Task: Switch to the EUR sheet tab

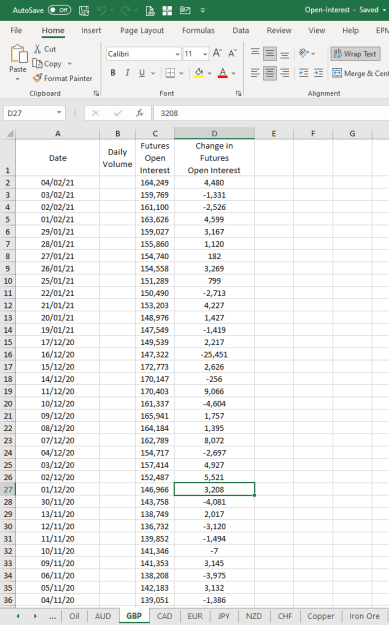Action: pos(195,616)
